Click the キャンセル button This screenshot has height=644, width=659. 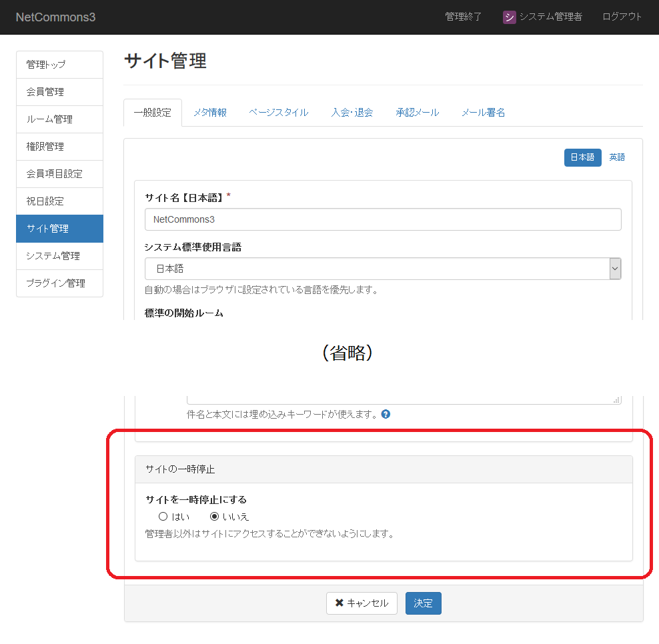pyautogui.click(x=362, y=603)
